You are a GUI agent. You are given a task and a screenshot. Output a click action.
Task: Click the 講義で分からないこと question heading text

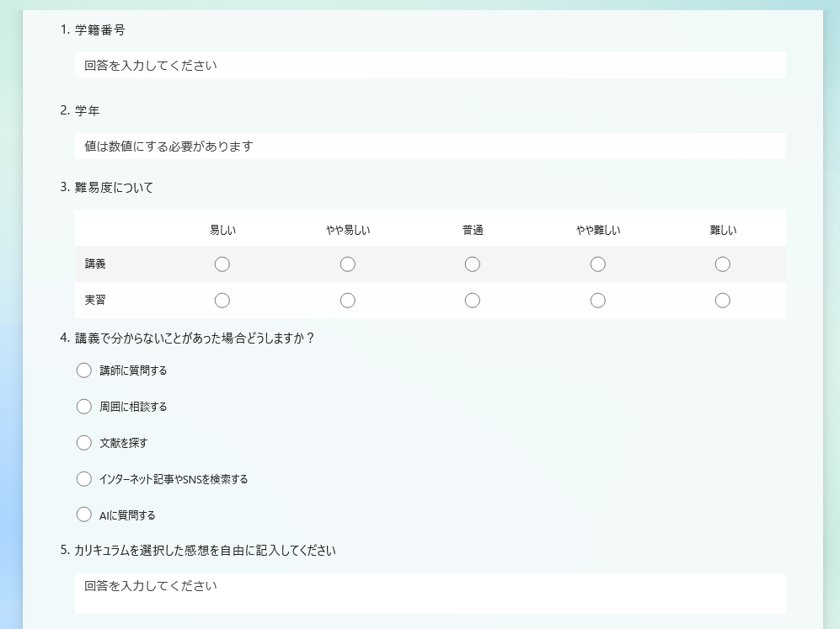[195, 338]
